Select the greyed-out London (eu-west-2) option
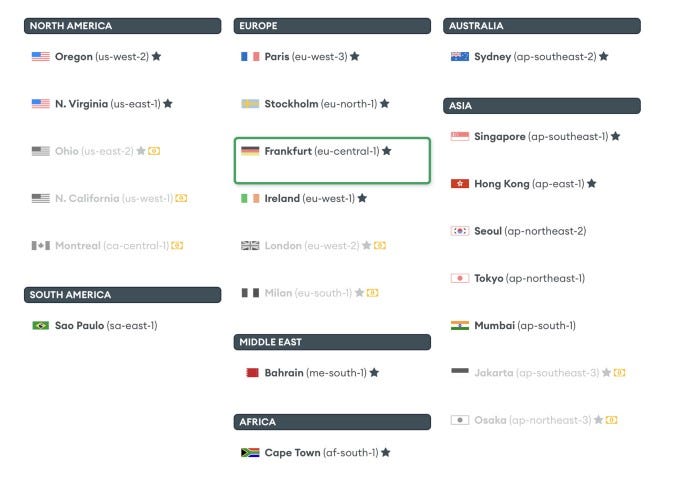Viewport: 700px width, 478px height. tap(310, 246)
